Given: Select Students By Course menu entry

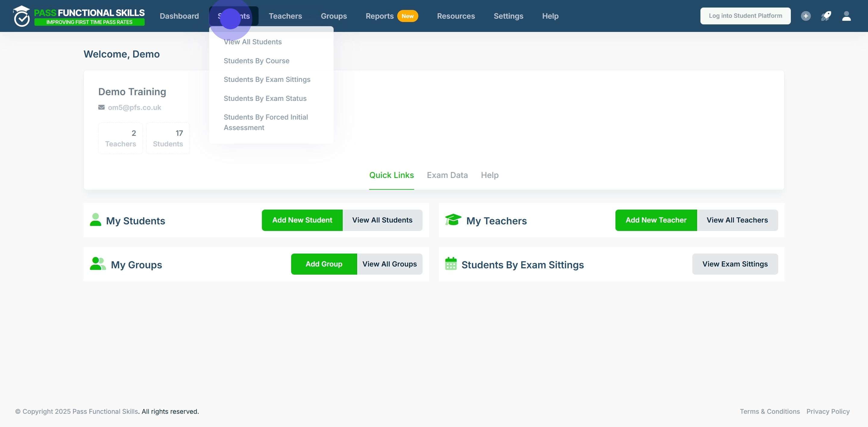Looking at the screenshot, I should pyautogui.click(x=256, y=61).
